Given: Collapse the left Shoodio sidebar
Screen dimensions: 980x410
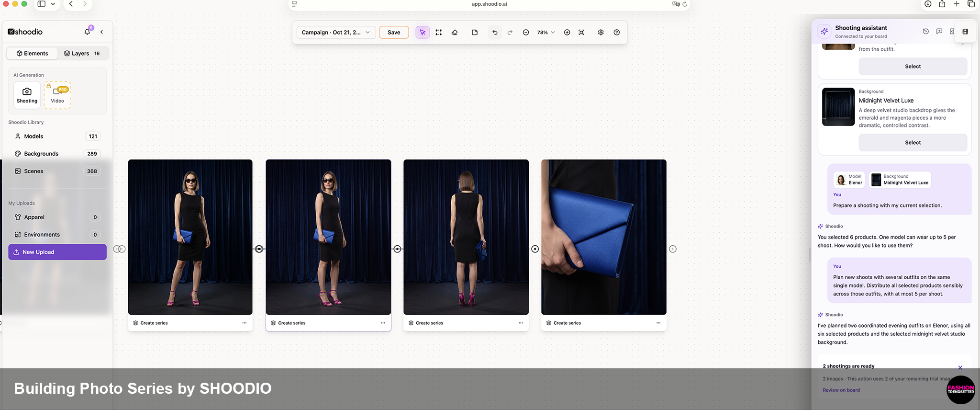Looking at the screenshot, I should tap(101, 32).
